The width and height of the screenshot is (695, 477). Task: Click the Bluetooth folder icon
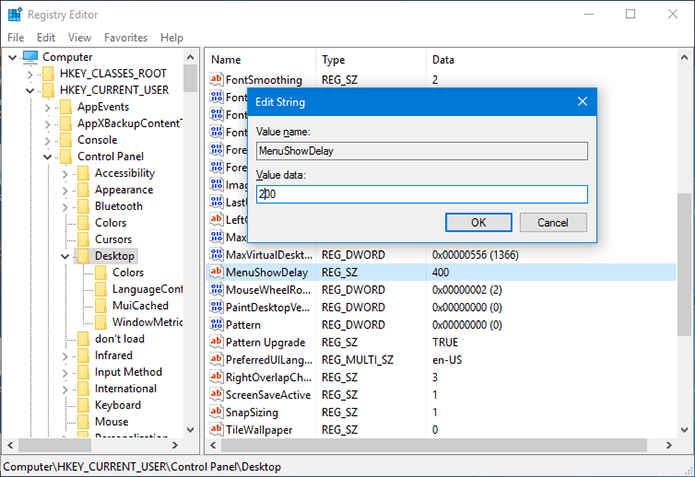tap(83, 206)
